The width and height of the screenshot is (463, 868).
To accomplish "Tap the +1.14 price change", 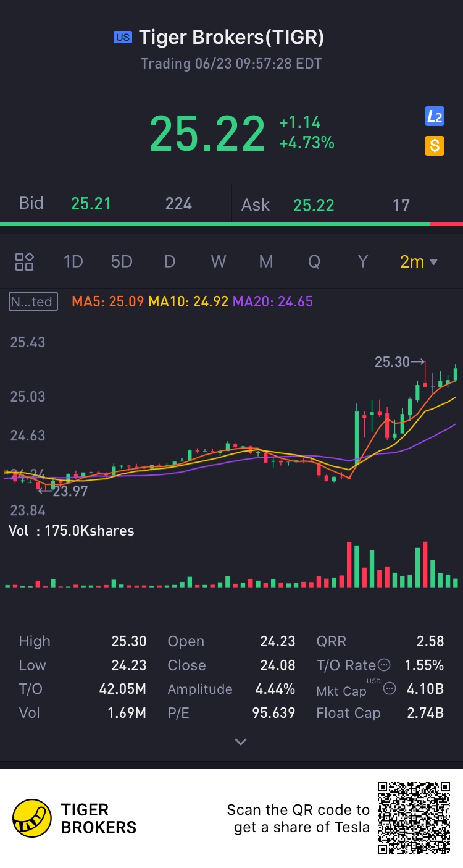I will coord(300,122).
